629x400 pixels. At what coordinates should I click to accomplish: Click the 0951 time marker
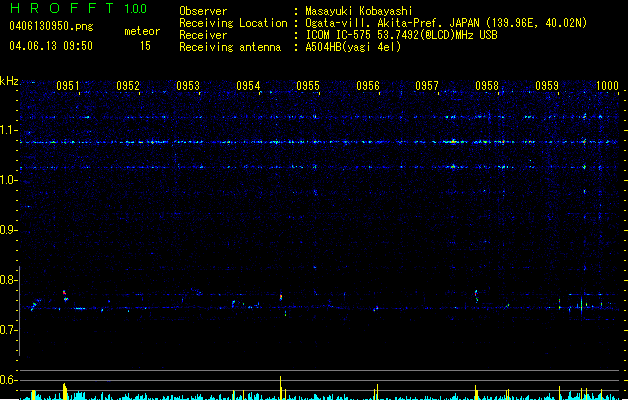click(x=68, y=86)
